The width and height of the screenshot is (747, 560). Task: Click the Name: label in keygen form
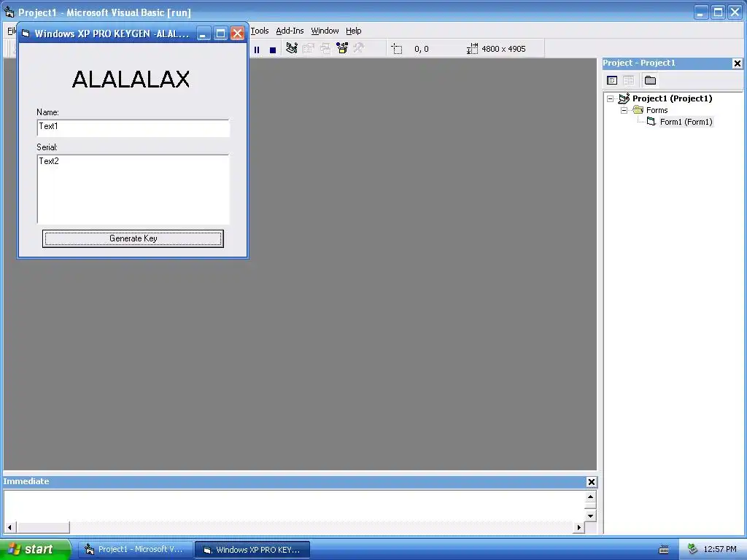pyautogui.click(x=47, y=112)
